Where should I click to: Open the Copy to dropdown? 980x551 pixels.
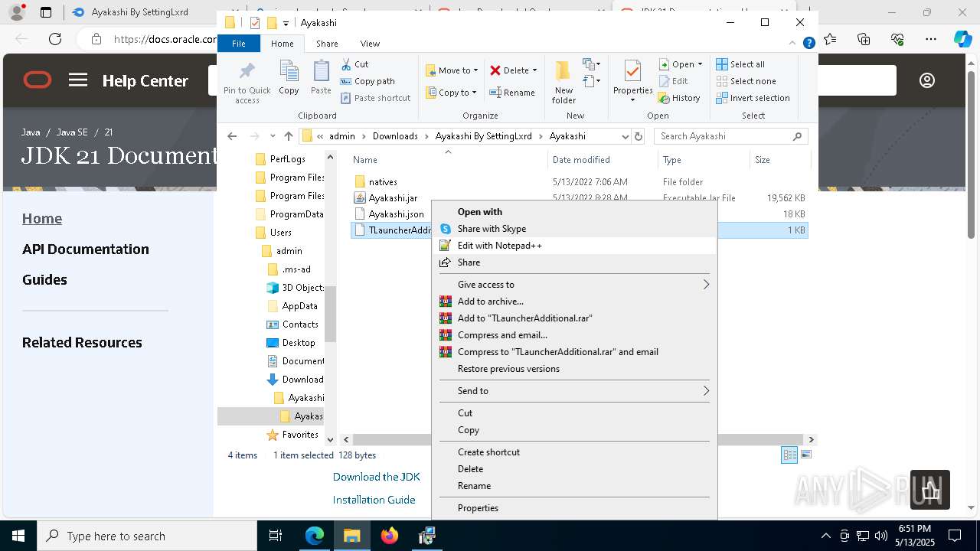[451, 93]
